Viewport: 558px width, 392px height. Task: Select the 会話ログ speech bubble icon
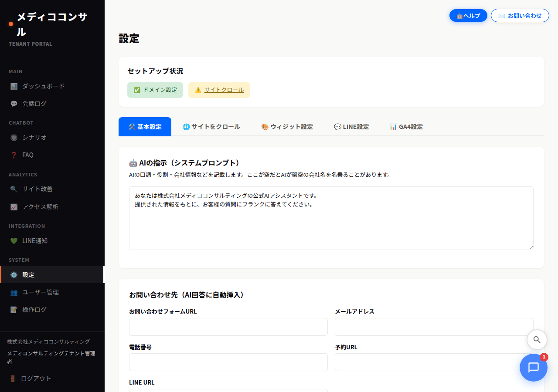(14, 103)
